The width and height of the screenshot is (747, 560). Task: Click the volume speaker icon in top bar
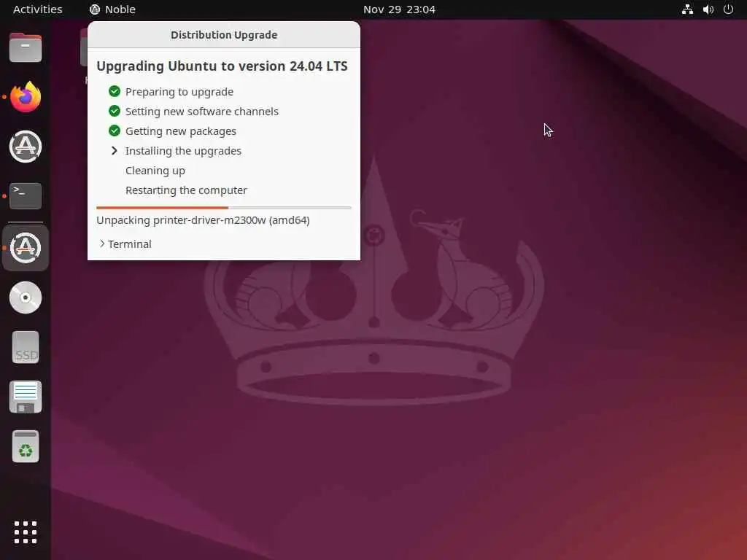(708, 9)
